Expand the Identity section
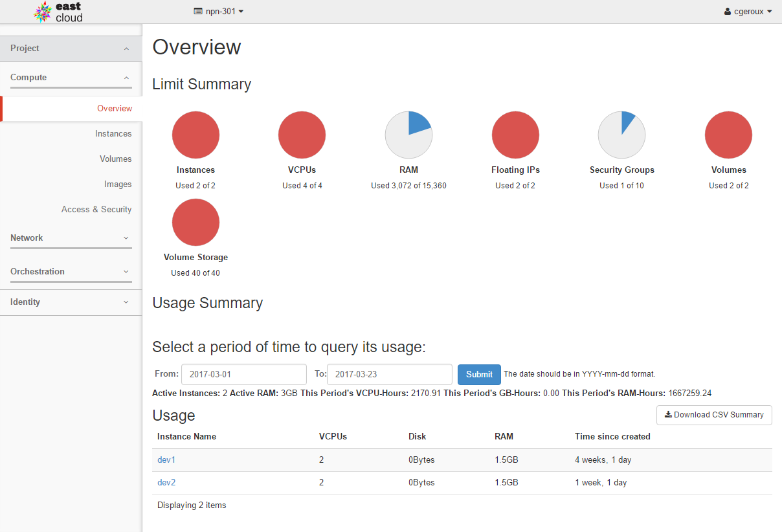This screenshot has width=782, height=532. point(71,302)
